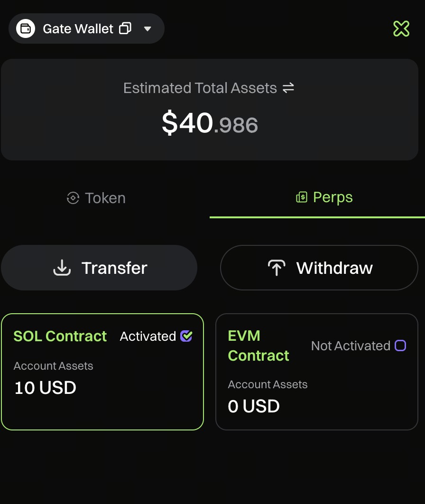Click the Gate Wallet logo icon

pyautogui.click(x=26, y=28)
